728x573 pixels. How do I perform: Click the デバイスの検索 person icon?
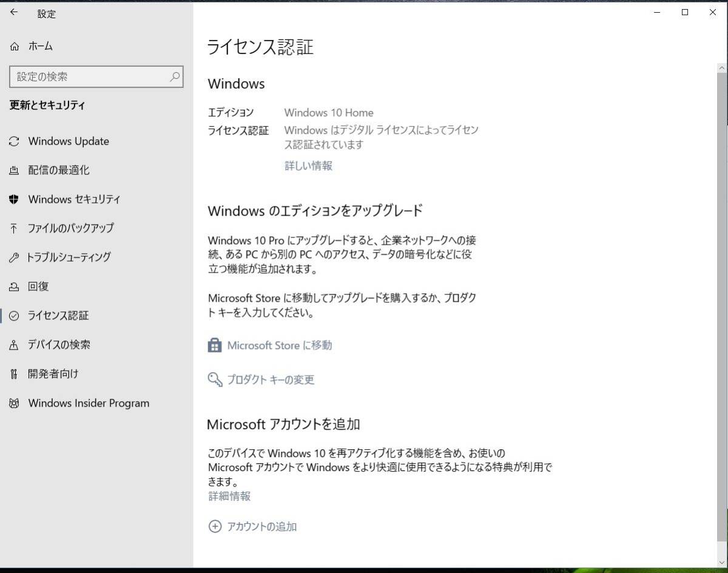coord(14,345)
